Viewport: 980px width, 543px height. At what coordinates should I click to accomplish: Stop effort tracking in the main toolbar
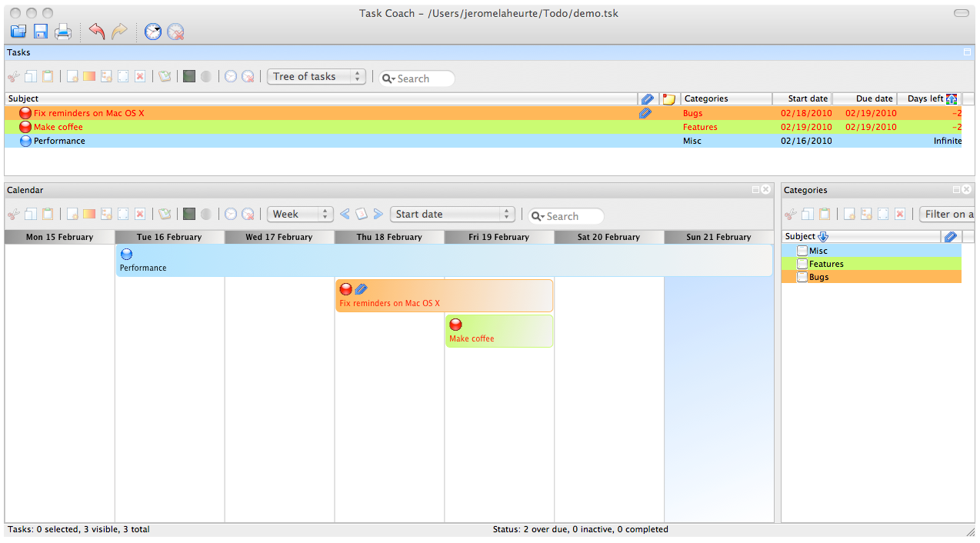click(175, 32)
